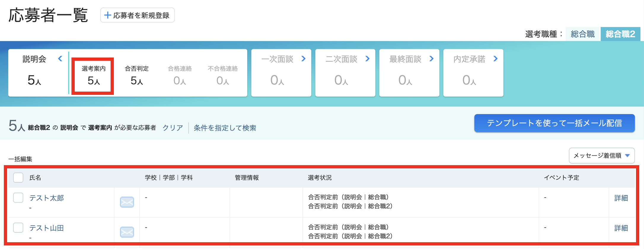Check the box beside テスト太郎
Image resolution: width=644 pixels, height=252 pixels.
pyautogui.click(x=18, y=197)
